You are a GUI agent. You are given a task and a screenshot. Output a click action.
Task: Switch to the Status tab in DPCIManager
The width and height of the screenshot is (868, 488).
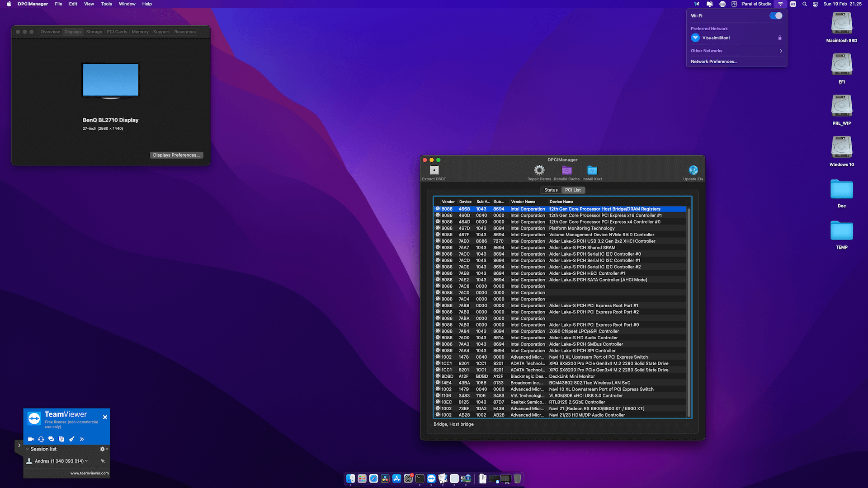coord(551,190)
